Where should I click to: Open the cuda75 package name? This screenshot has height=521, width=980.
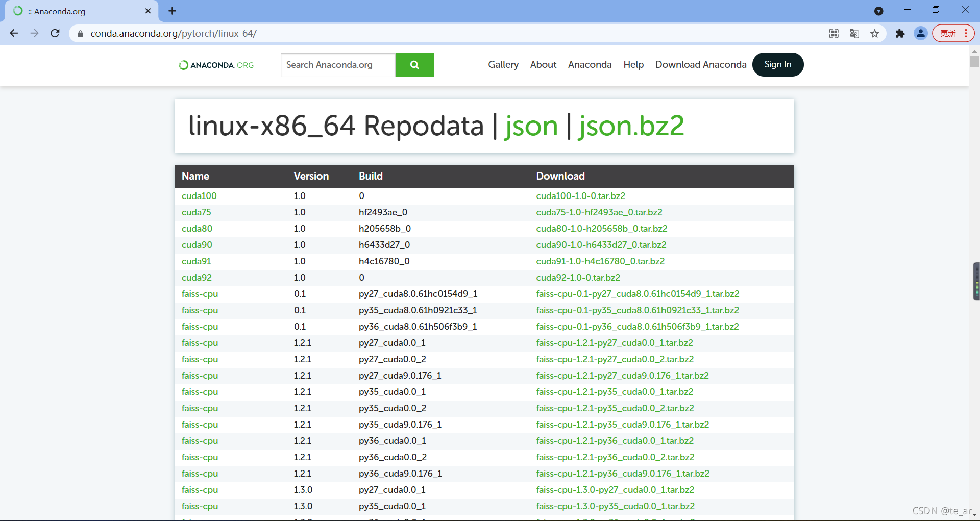tap(196, 212)
